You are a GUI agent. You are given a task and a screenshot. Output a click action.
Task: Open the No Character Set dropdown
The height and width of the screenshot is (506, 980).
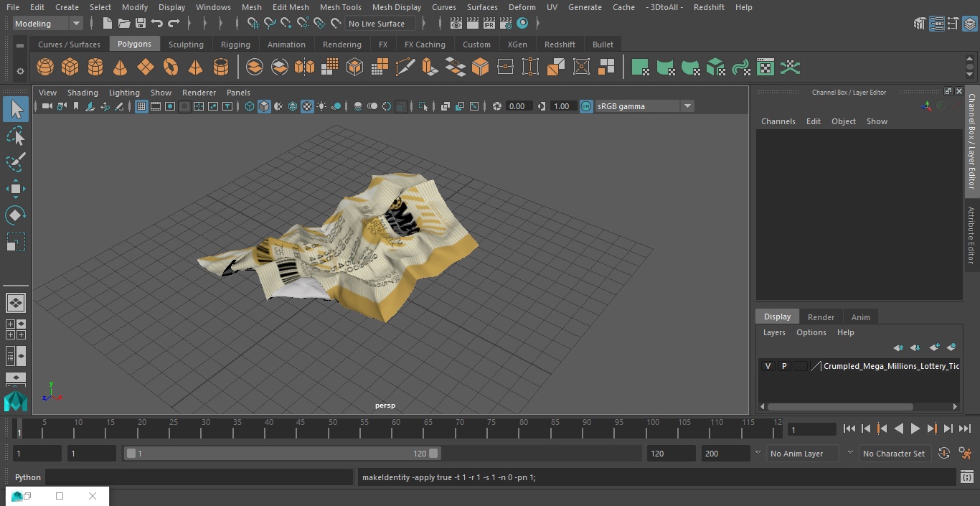click(894, 454)
